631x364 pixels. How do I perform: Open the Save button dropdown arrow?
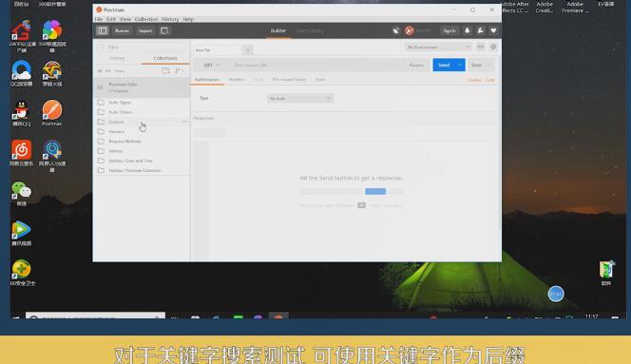tap(489, 65)
